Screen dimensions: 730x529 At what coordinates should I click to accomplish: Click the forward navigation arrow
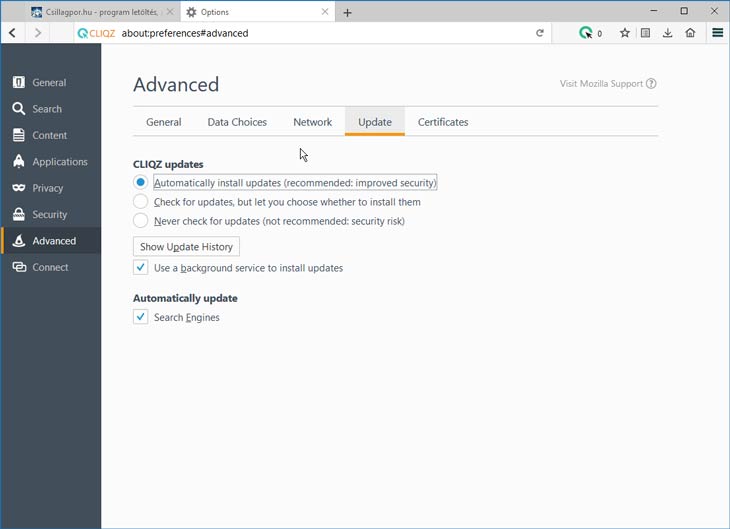[38, 33]
